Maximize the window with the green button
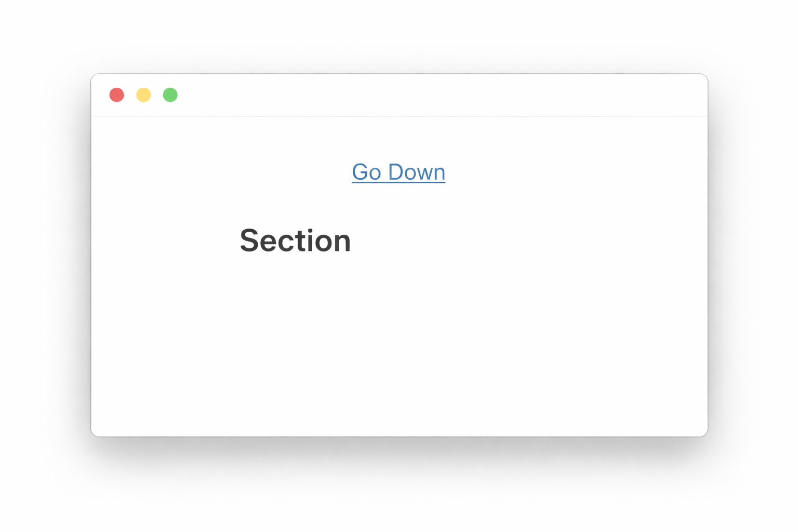 pyautogui.click(x=170, y=95)
